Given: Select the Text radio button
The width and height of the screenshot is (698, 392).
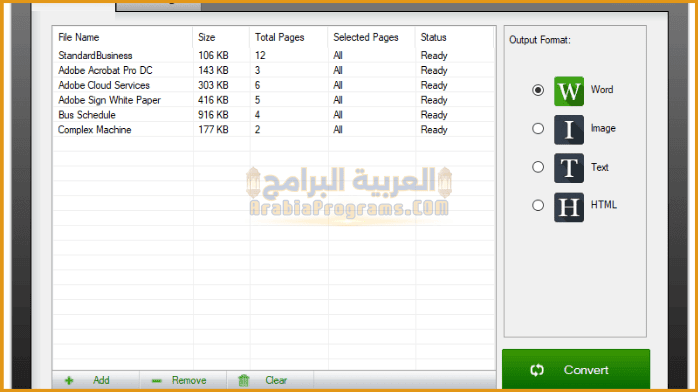Looking at the screenshot, I should pyautogui.click(x=538, y=167).
